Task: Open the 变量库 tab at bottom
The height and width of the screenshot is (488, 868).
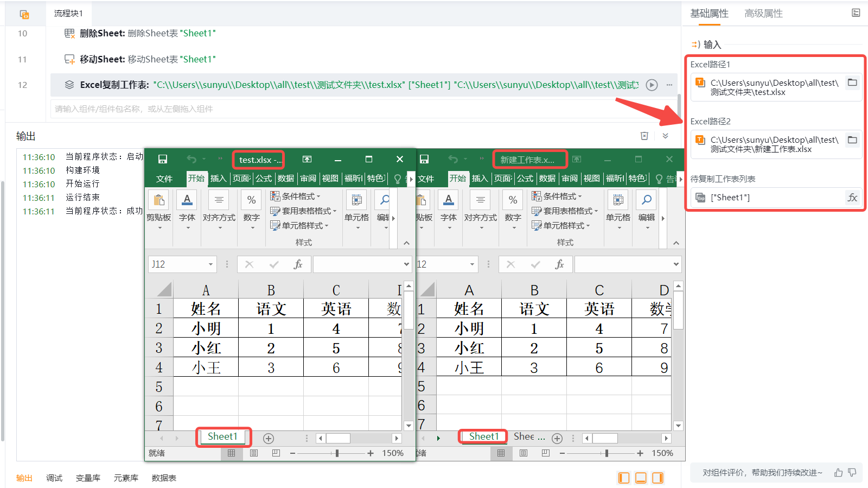Action: pyautogui.click(x=88, y=478)
